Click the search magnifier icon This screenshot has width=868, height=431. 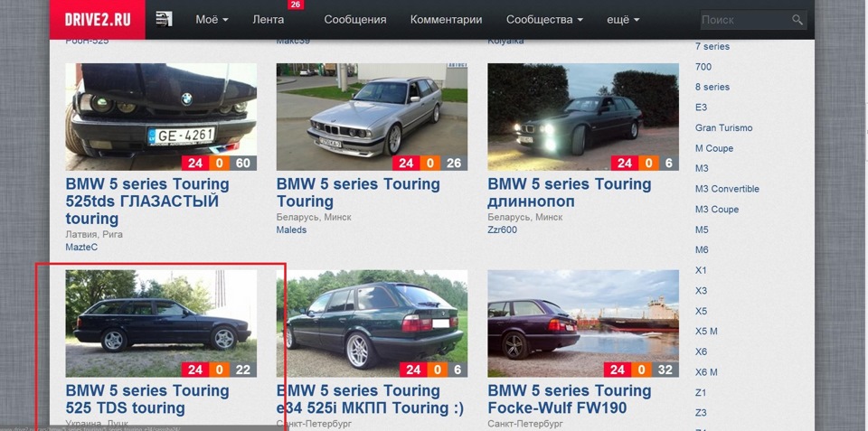click(797, 20)
